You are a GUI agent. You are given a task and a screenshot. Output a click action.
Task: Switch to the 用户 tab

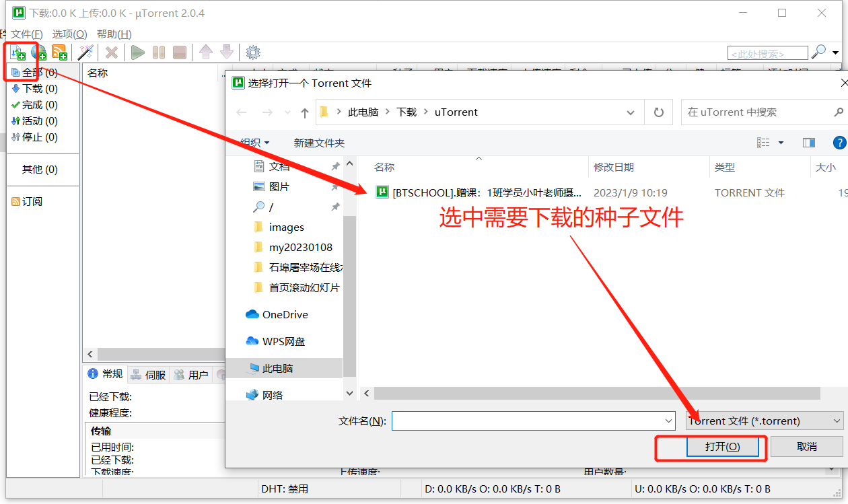[191, 375]
